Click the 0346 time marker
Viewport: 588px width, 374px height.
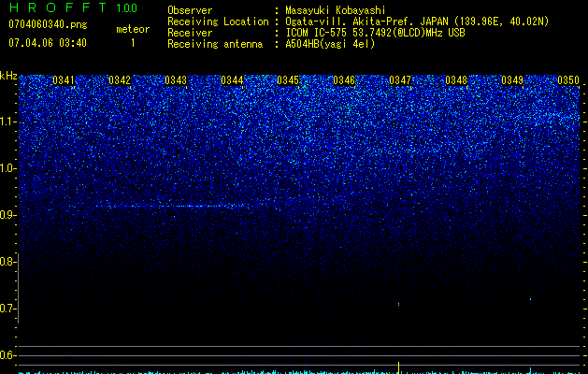344,80
